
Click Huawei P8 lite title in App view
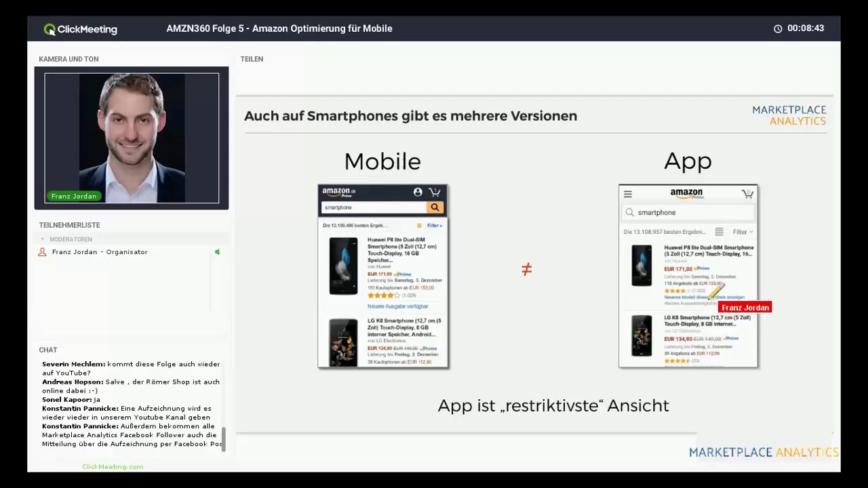709,251
